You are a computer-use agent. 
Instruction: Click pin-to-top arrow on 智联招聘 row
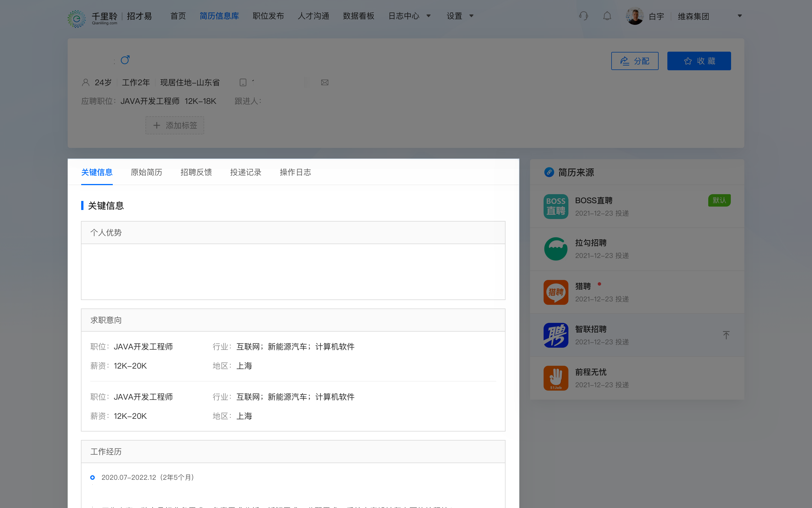point(726,335)
